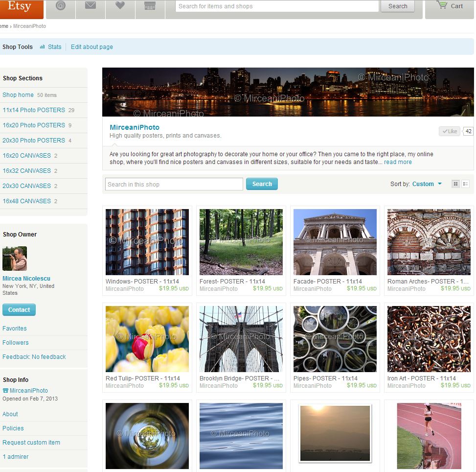Viewport: 476px width, 472px height.
Task: Open the Edit about page link
Action: click(x=92, y=47)
